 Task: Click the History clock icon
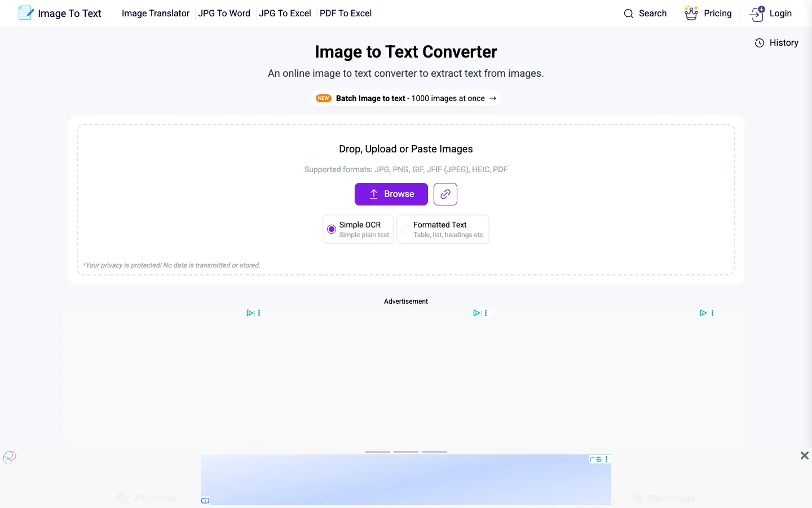(x=760, y=43)
